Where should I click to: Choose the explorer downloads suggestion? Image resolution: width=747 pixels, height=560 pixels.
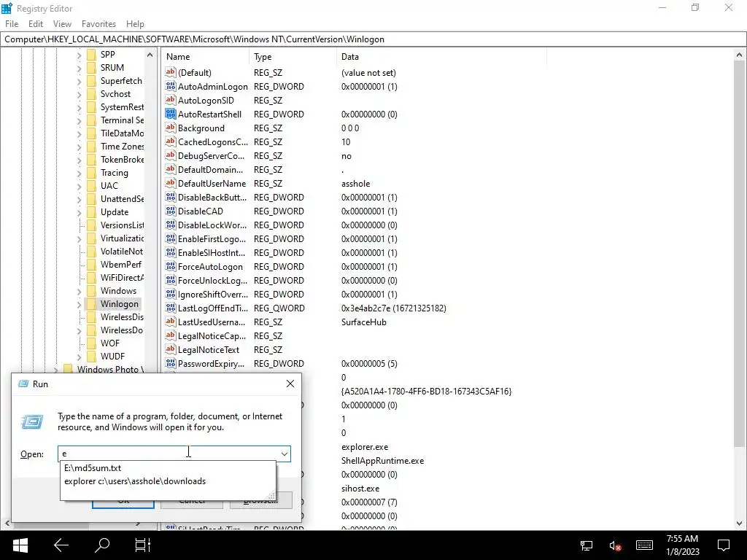click(x=168, y=481)
